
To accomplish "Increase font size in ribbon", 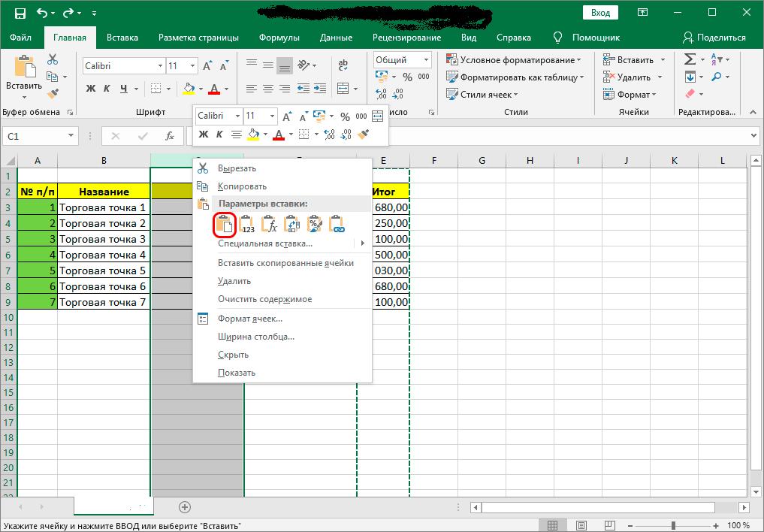I will click(207, 66).
